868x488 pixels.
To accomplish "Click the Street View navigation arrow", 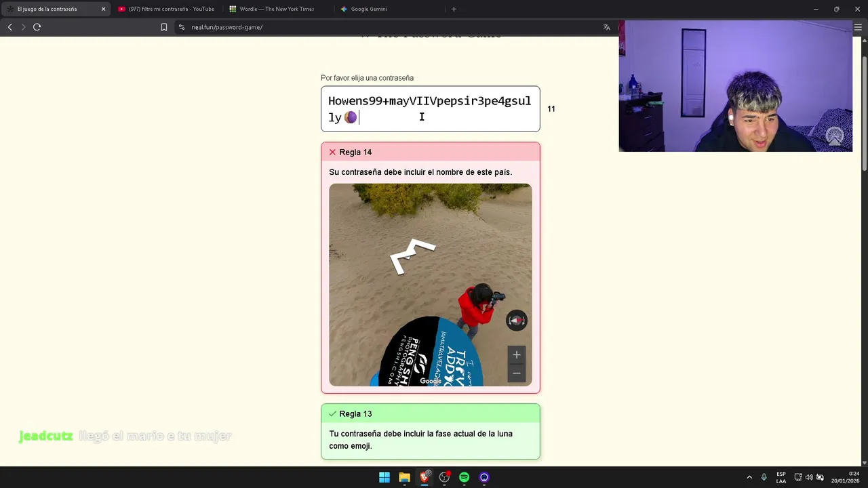I will click(412, 256).
